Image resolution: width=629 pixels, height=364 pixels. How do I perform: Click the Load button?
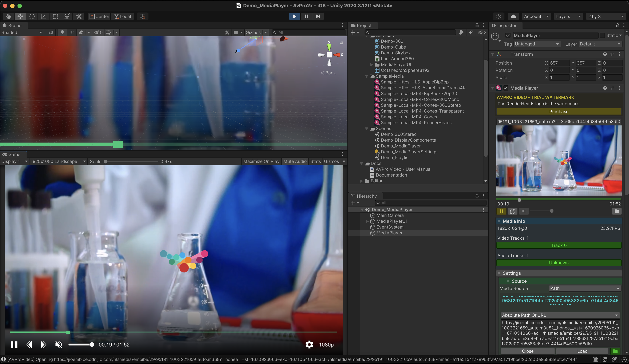point(582,351)
